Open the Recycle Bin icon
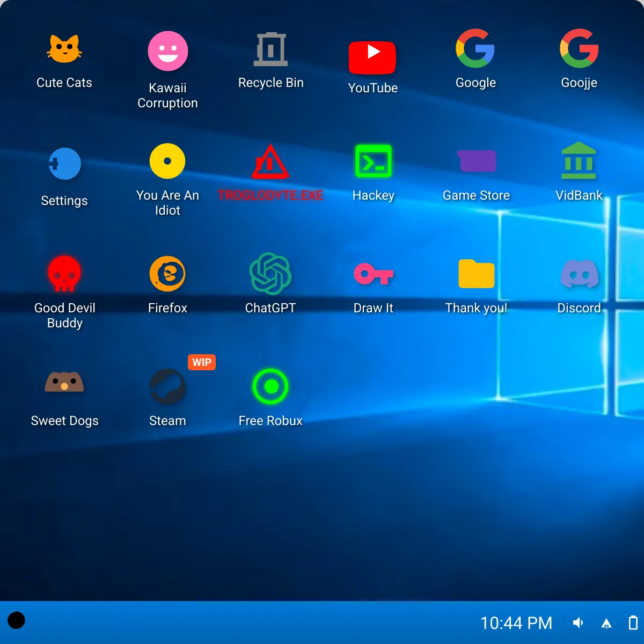The image size is (644, 644). 270,49
